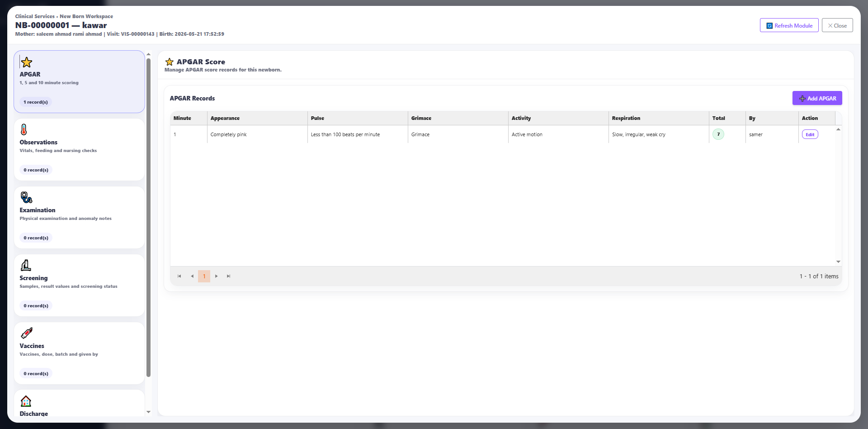Click the plus icon on Add APGAR

(802, 99)
